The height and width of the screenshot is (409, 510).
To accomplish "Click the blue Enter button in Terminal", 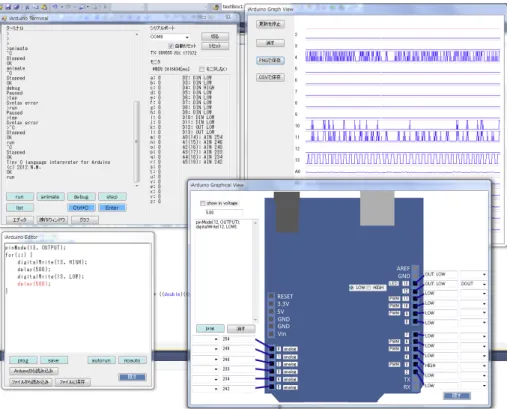I will pos(112,208).
